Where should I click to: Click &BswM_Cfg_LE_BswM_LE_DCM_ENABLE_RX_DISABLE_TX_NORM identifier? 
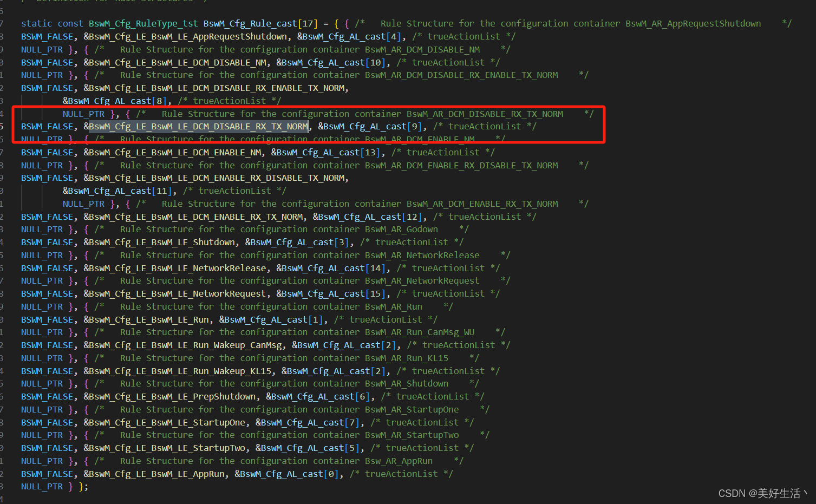pos(214,178)
